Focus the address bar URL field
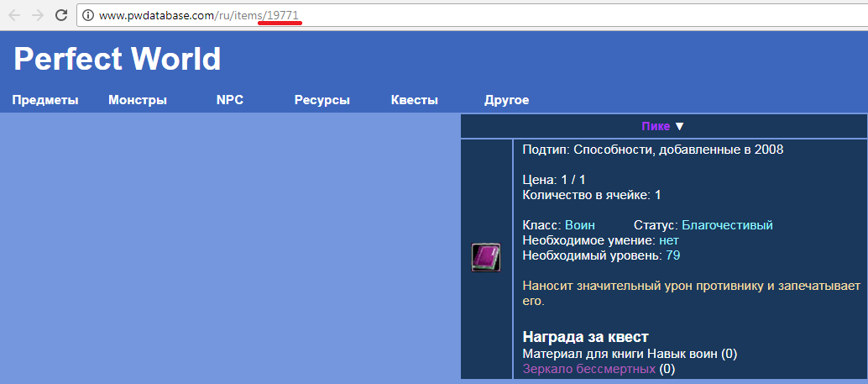 click(x=472, y=15)
